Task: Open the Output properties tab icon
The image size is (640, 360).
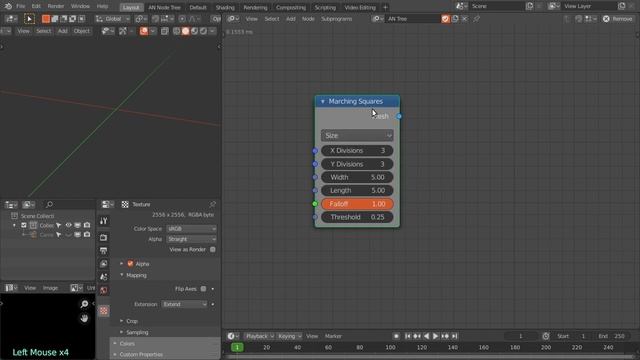Action: [x=104, y=251]
